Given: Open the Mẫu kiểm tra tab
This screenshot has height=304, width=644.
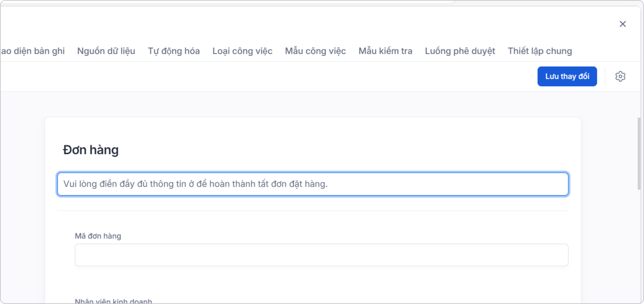Looking at the screenshot, I should pos(385,51).
